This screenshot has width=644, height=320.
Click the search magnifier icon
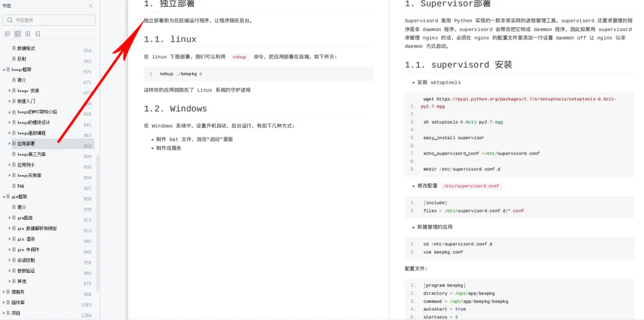(x=10, y=20)
